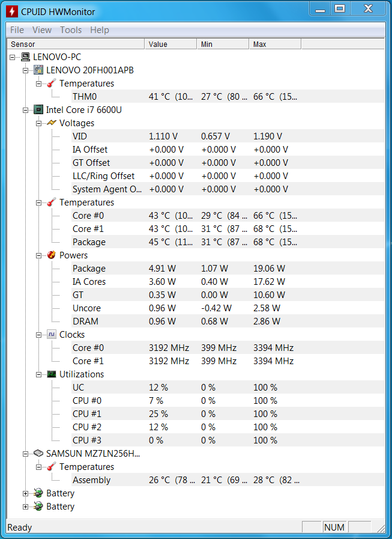Select the CPU Package temperature row

[x=228, y=242]
